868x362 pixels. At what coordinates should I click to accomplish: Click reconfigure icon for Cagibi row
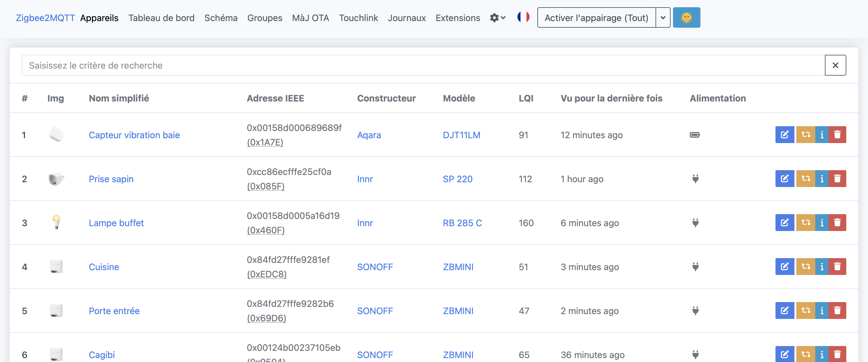805,354
